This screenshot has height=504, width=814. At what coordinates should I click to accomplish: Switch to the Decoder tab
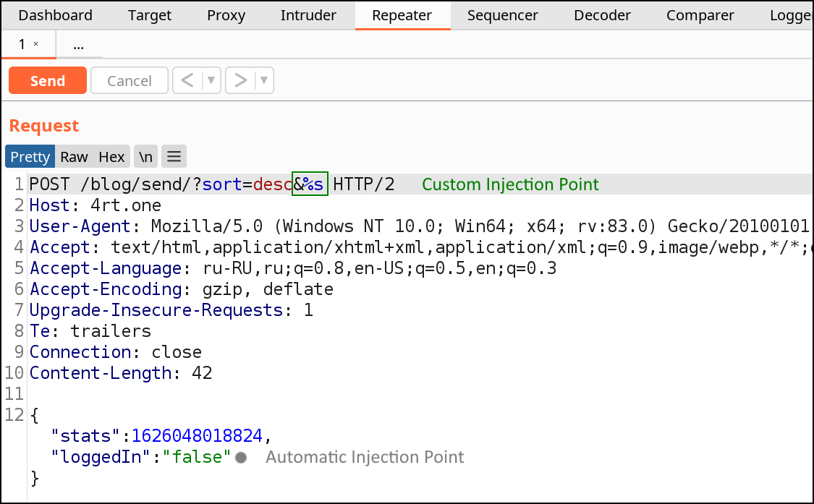pos(602,16)
